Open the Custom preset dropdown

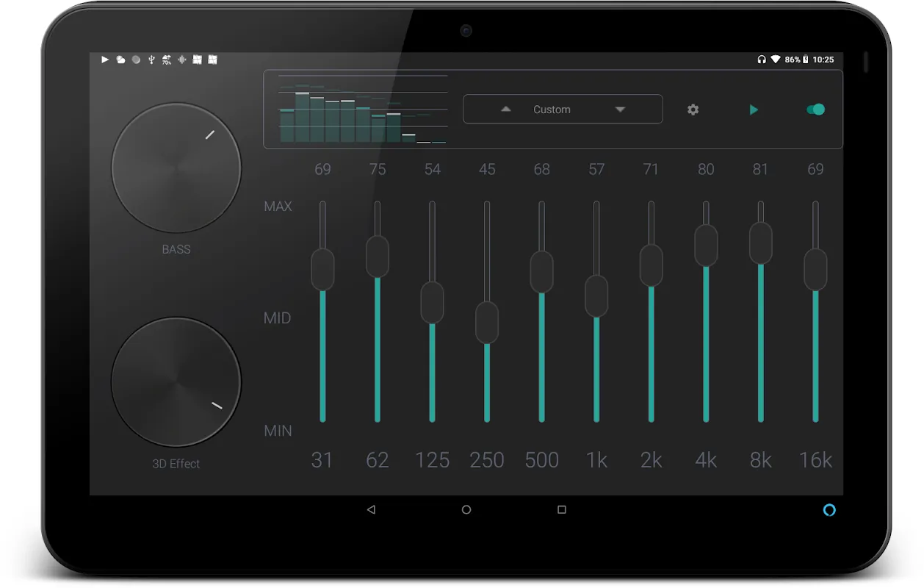(x=563, y=109)
